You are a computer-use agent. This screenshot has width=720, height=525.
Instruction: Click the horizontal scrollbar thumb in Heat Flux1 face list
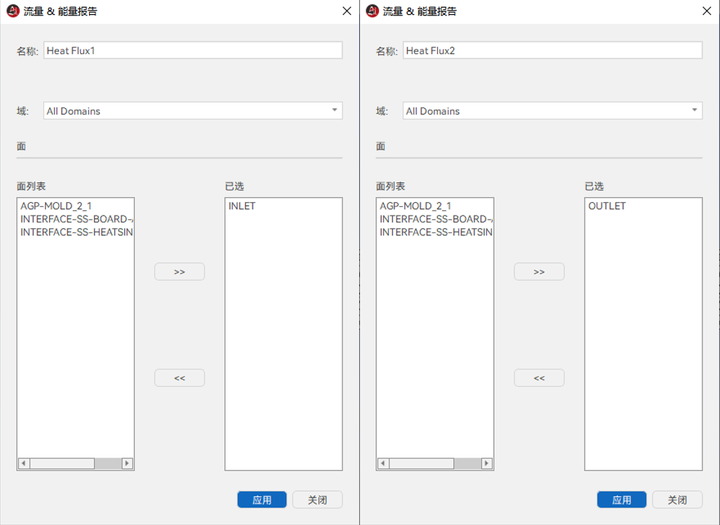62,463
